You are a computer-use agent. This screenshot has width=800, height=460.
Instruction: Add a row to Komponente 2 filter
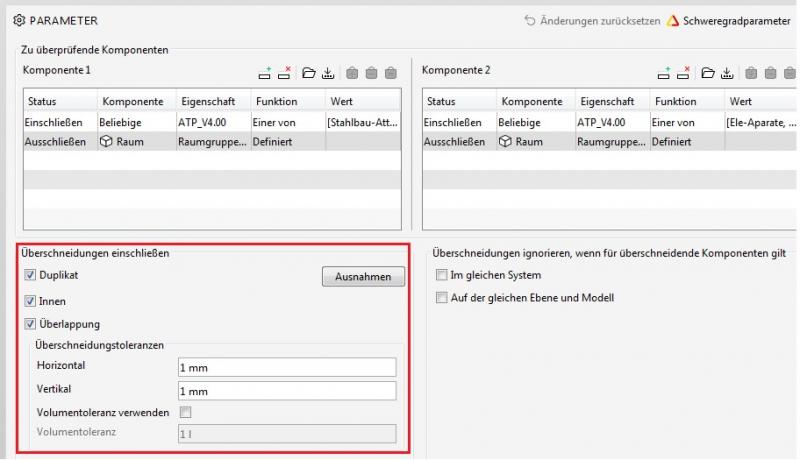coord(664,73)
